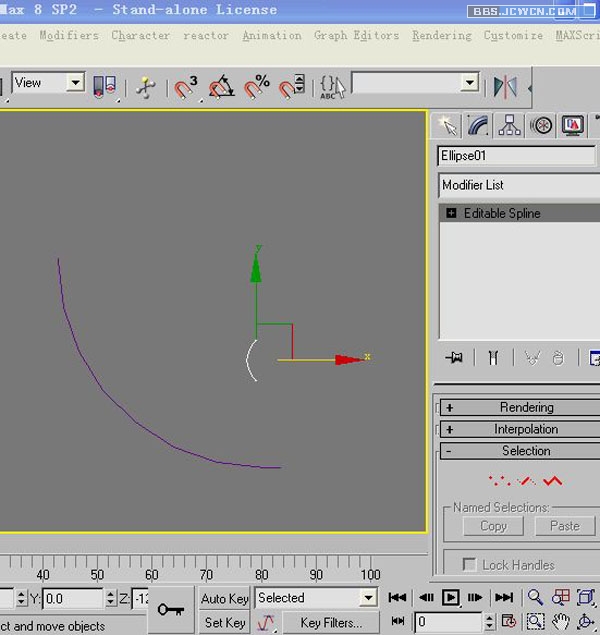Toggle the 3D Snaps magnet icon
This screenshot has width=600, height=635.
(186, 87)
